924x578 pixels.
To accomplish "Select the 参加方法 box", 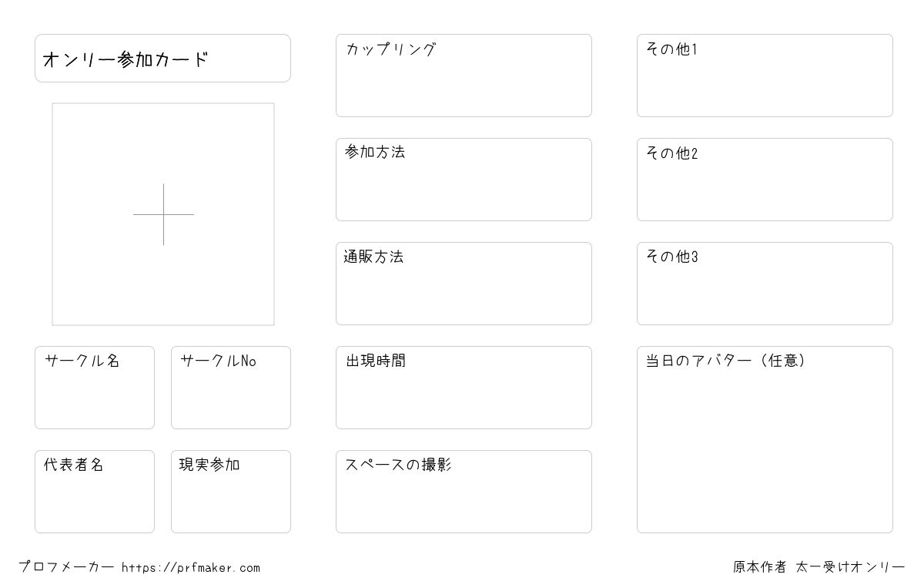I will tap(464, 180).
